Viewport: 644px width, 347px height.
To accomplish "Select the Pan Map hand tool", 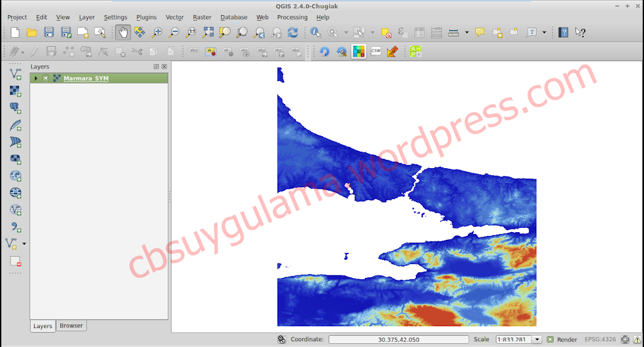I will (x=123, y=33).
